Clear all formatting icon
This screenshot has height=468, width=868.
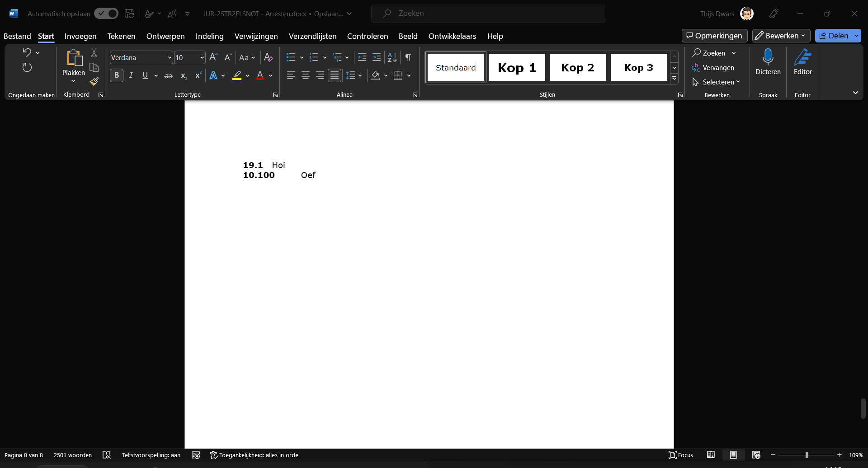coord(268,57)
